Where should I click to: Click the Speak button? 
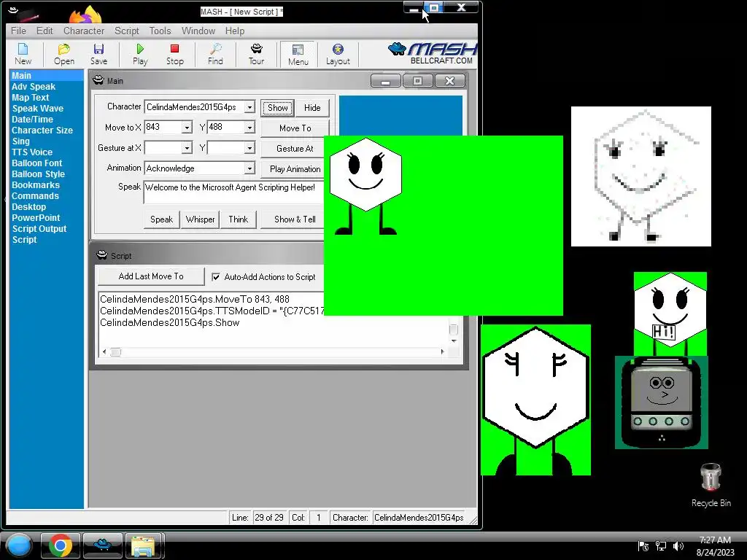tap(161, 219)
